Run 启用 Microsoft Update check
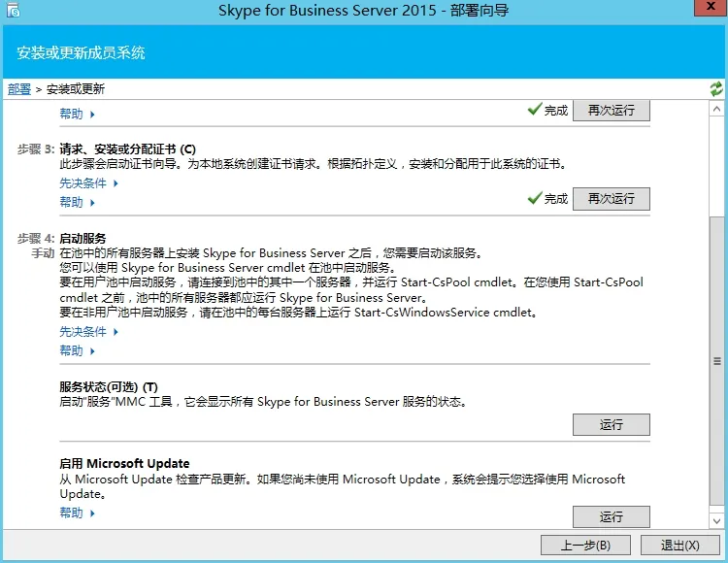The height and width of the screenshot is (563, 728). coord(611,516)
